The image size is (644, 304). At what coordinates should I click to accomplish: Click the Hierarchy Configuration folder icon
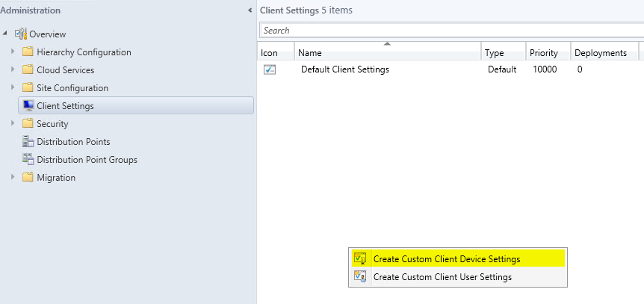(28, 52)
